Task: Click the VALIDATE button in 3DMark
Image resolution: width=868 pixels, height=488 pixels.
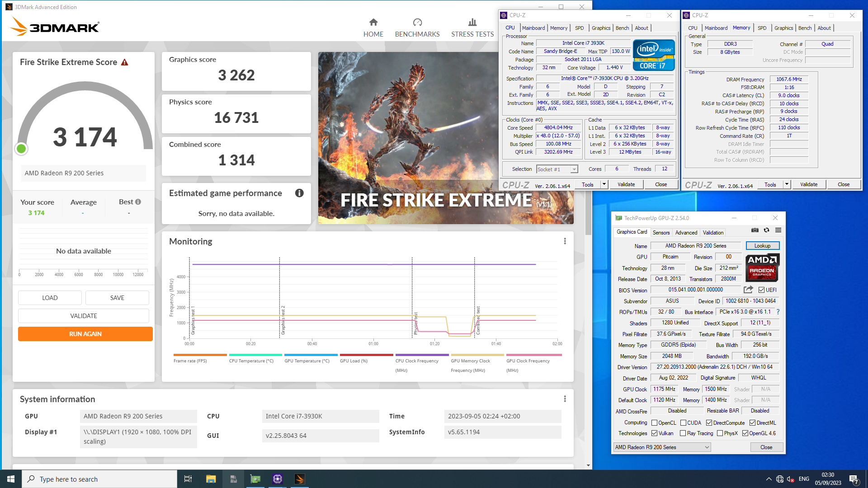Action: point(84,316)
